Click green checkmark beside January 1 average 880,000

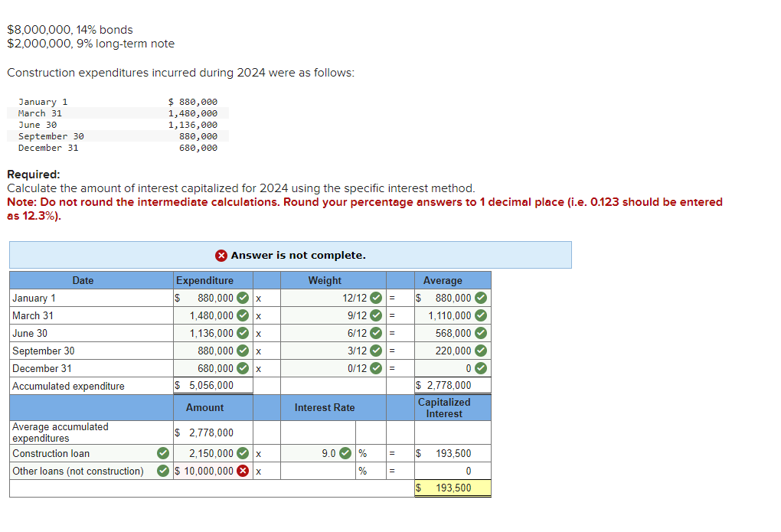tap(481, 298)
